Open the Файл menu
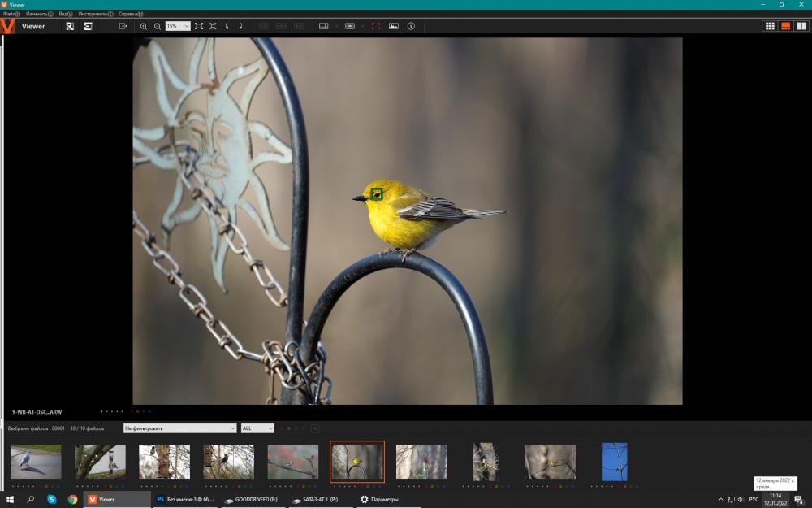The height and width of the screenshot is (508, 812). click(11, 14)
